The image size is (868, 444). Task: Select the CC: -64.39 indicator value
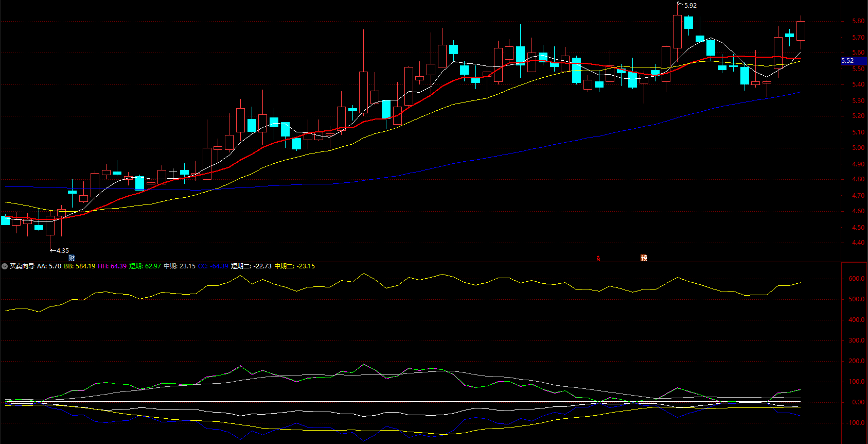click(213, 266)
